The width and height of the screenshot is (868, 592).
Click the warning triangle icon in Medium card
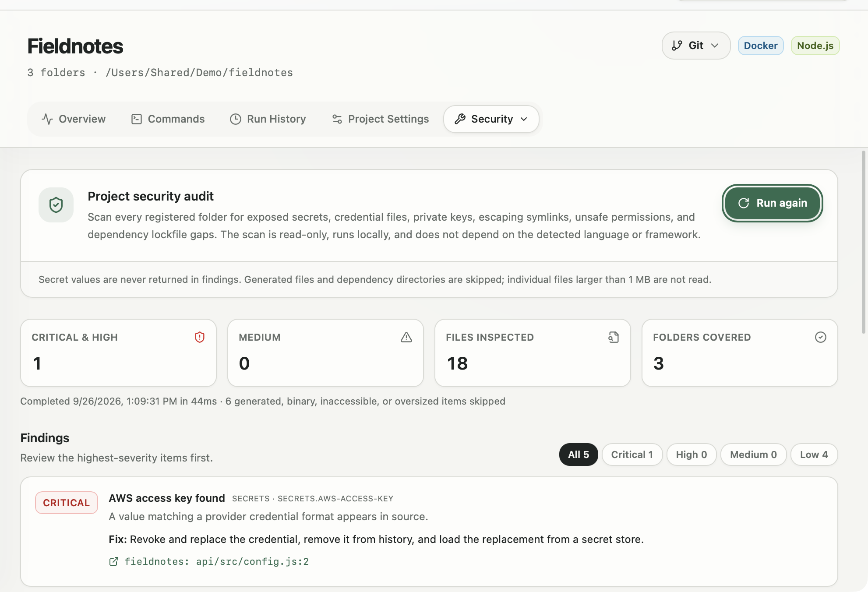point(406,337)
